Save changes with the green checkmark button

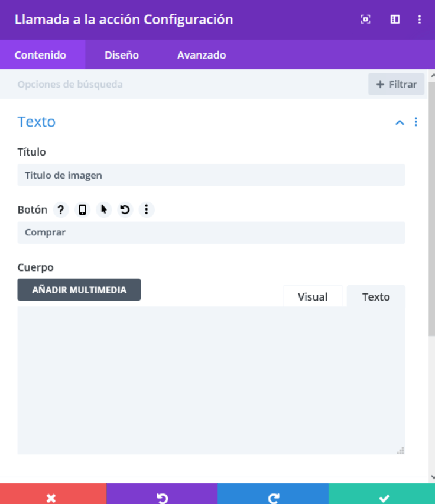click(x=382, y=494)
